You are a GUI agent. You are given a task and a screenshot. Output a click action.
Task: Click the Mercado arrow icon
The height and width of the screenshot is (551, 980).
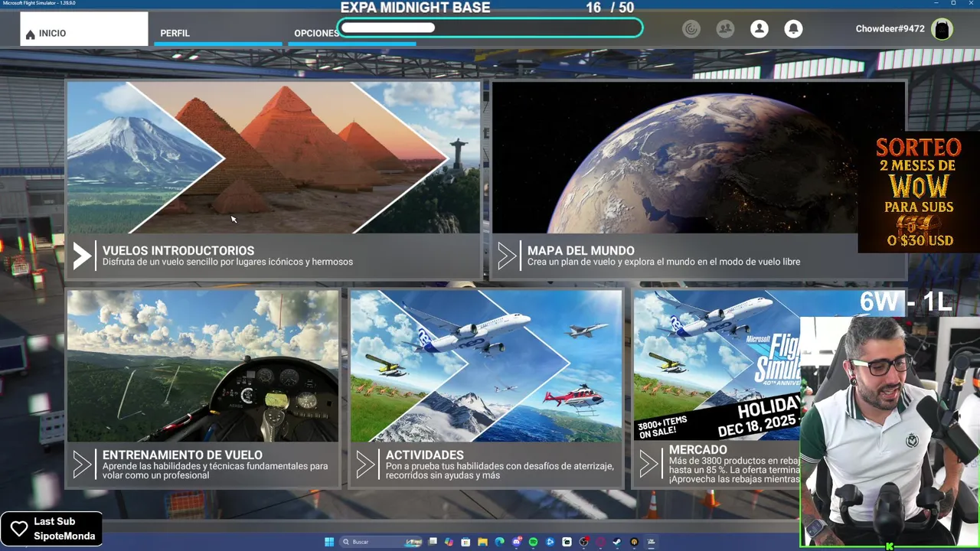tap(648, 464)
